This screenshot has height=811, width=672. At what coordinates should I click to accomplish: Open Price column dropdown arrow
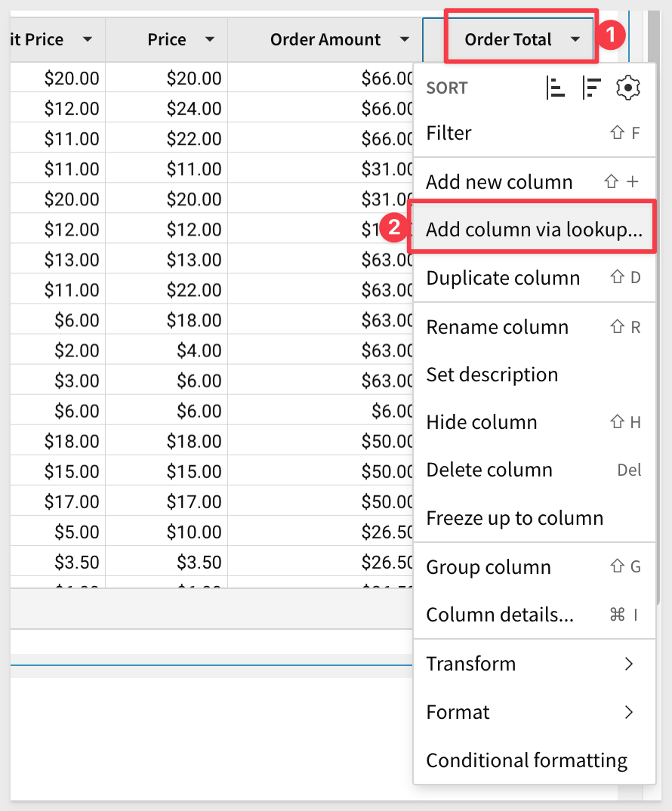point(210,40)
